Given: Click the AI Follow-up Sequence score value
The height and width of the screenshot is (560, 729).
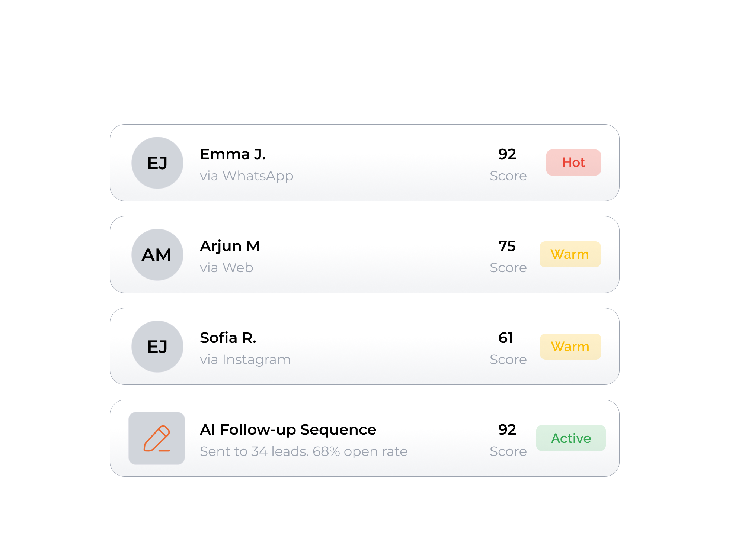Looking at the screenshot, I should (x=507, y=429).
